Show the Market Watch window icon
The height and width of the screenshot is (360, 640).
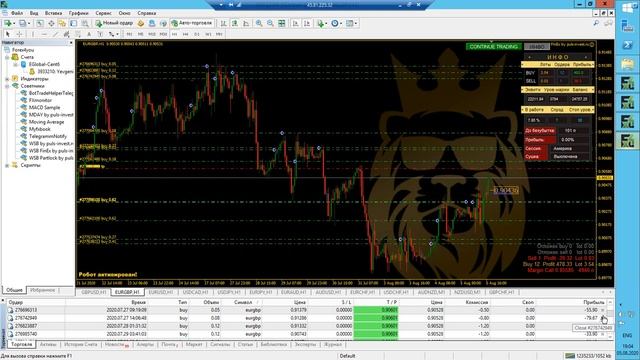(x=40, y=24)
